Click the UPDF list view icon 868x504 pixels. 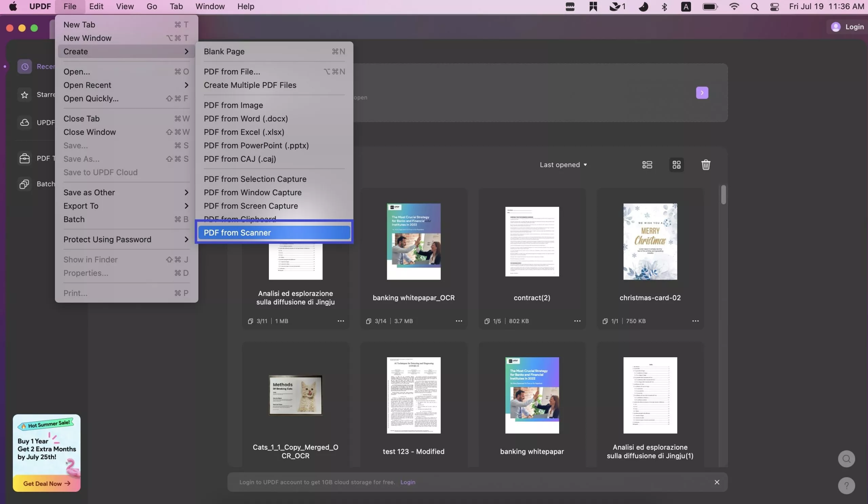pyautogui.click(x=647, y=164)
